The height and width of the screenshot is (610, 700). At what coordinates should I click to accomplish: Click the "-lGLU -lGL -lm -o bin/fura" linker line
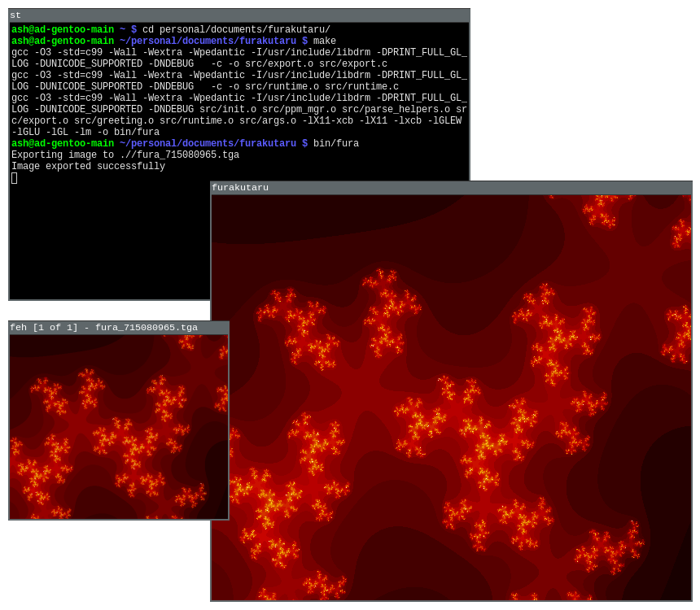coord(85,133)
